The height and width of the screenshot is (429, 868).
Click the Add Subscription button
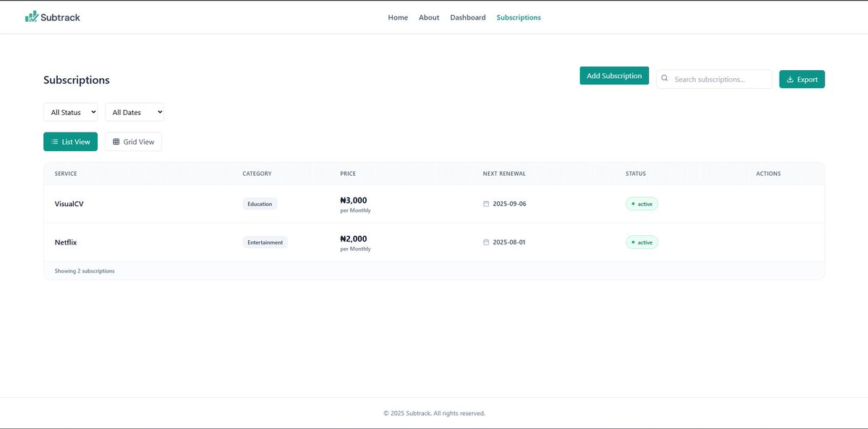click(x=614, y=76)
